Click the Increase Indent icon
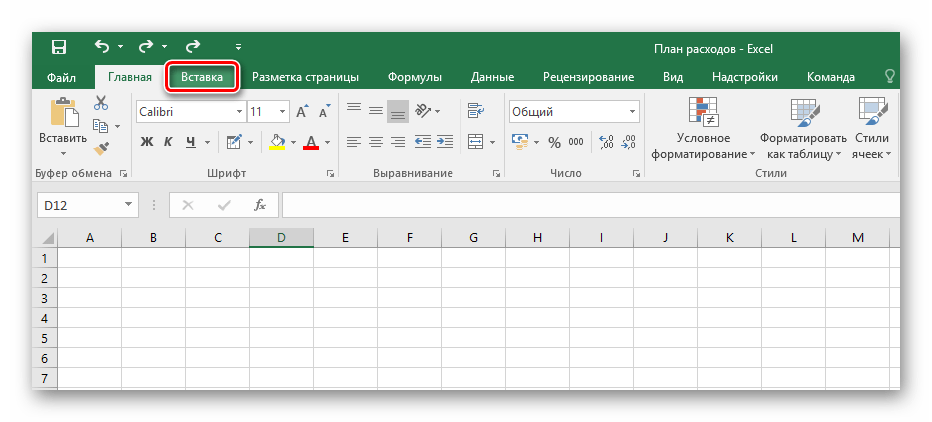932x422 pixels. point(444,141)
